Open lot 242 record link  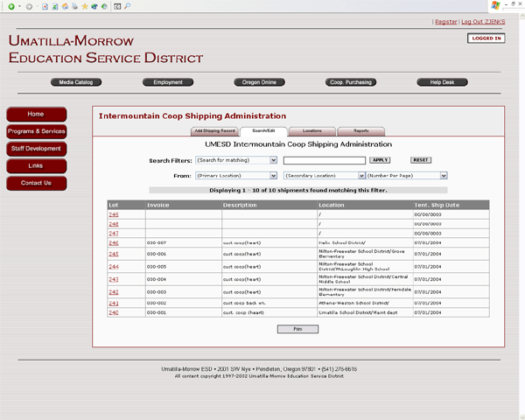coord(114,292)
